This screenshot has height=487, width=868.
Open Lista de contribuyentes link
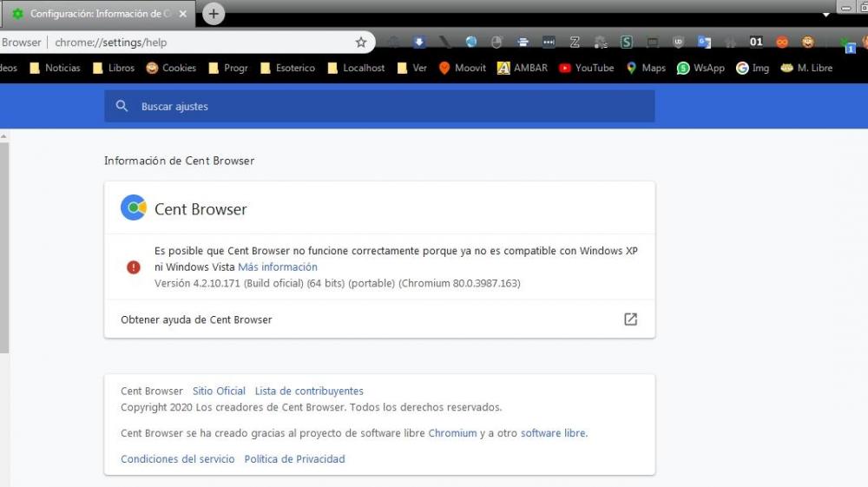click(309, 391)
